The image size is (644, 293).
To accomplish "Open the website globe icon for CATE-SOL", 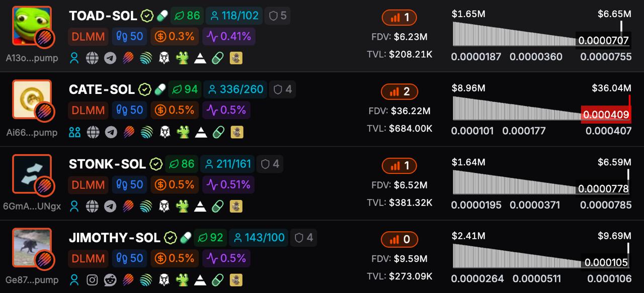I will (93, 132).
